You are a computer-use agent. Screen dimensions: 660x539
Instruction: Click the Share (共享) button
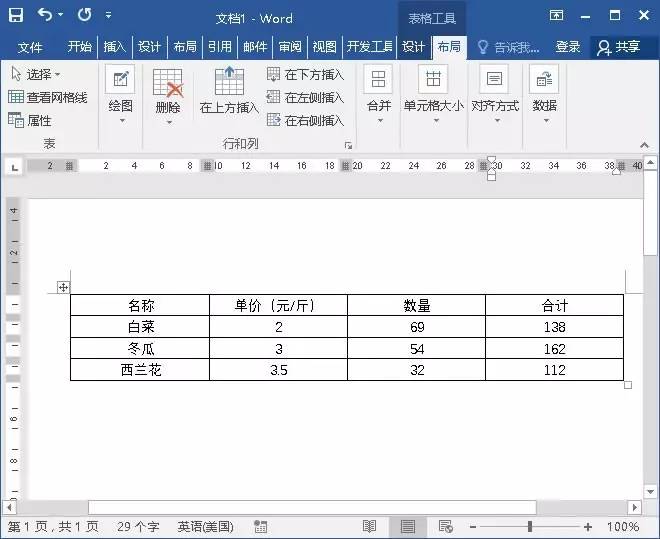pos(618,47)
